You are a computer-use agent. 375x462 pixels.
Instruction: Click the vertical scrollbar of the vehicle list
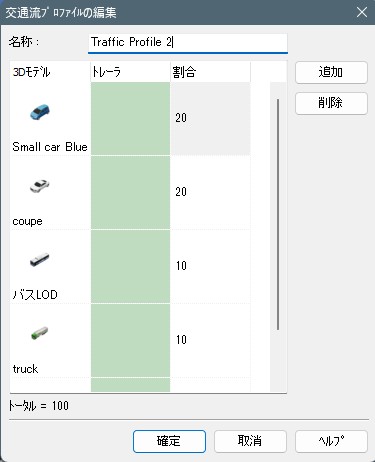click(278, 215)
